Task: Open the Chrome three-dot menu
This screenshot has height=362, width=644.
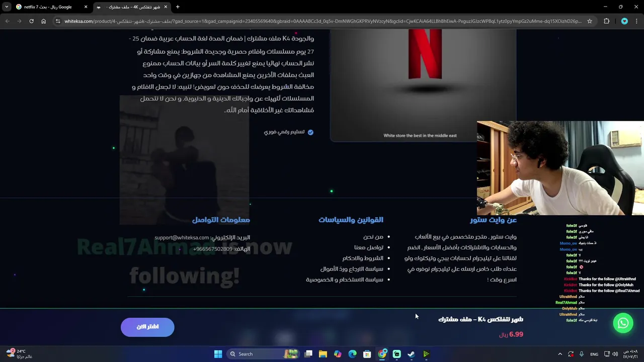Action: pos(637,21)
